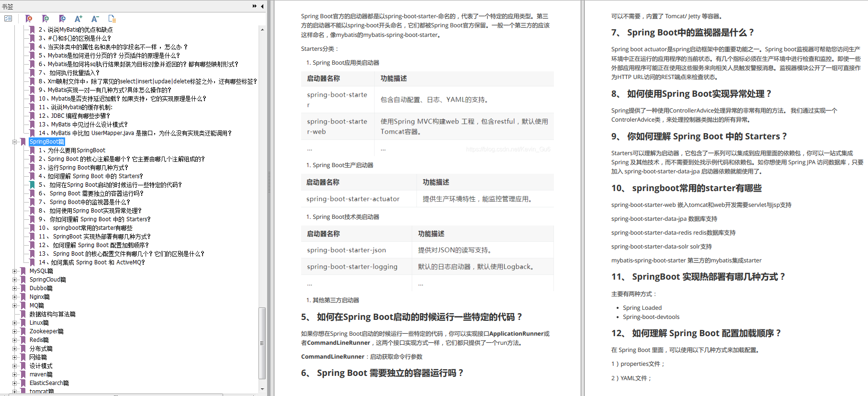
Task: Click the text mybatis-spring-boot-starter 第三方的mybatis集成starter
Action: coord(686,260)
